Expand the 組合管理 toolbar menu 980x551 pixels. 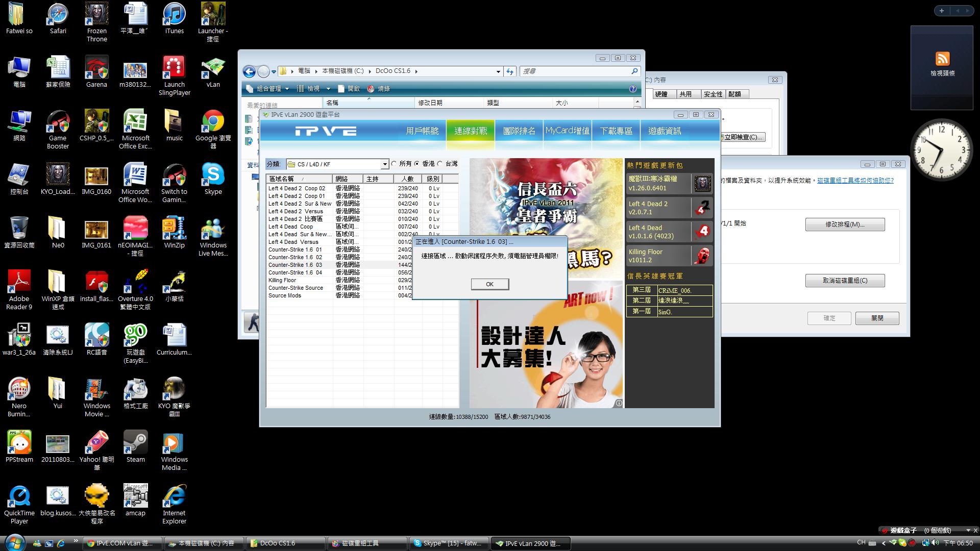(268, 89)
